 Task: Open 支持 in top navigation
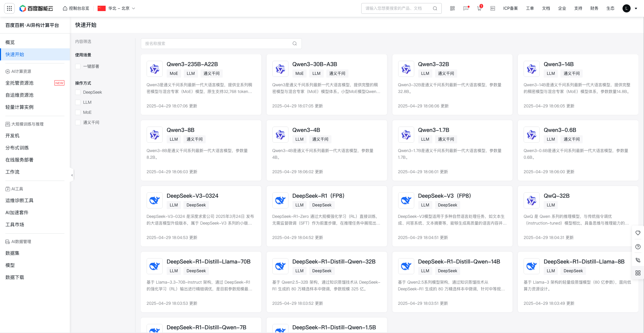578,8
